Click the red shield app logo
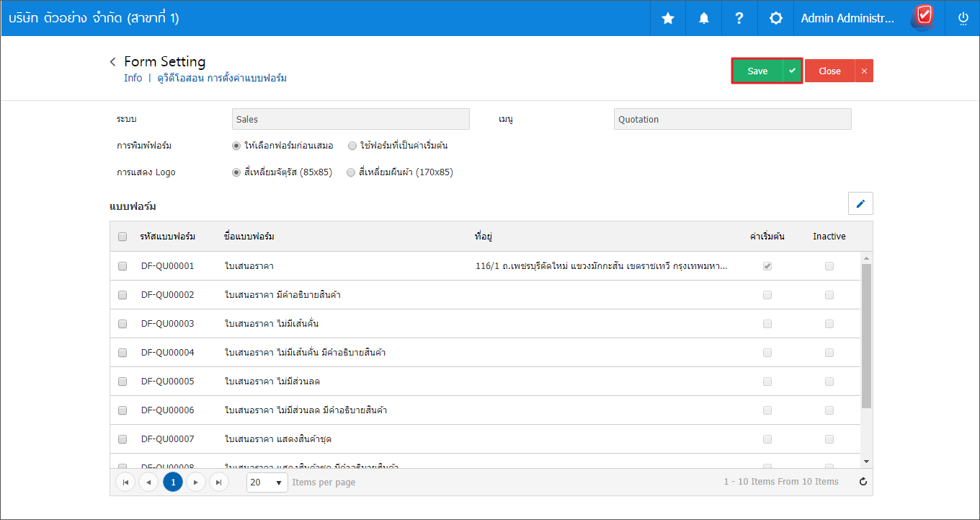 [924, 17]
